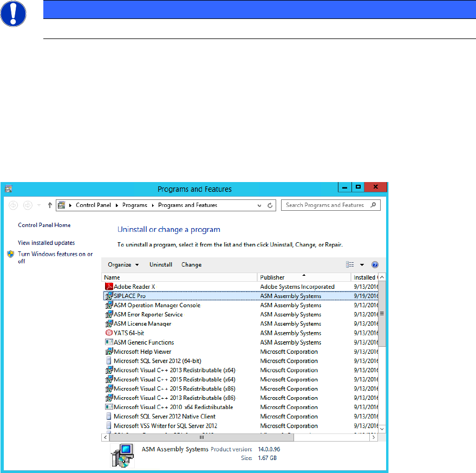Viewport: 476px width, 473px height.
Task: Click the SQL Server 2012 Native Client icon
Action: point(109,417)
